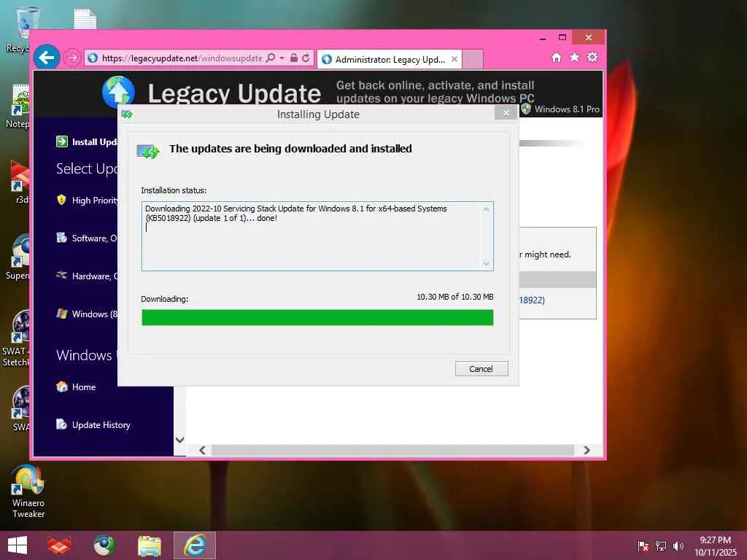
Task: Click the page horizontal scrollbar left arrow
Action: (203, 450)
